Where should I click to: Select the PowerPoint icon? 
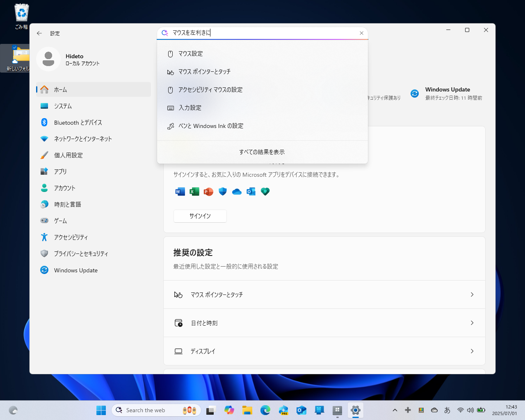(x=208, y=192)
